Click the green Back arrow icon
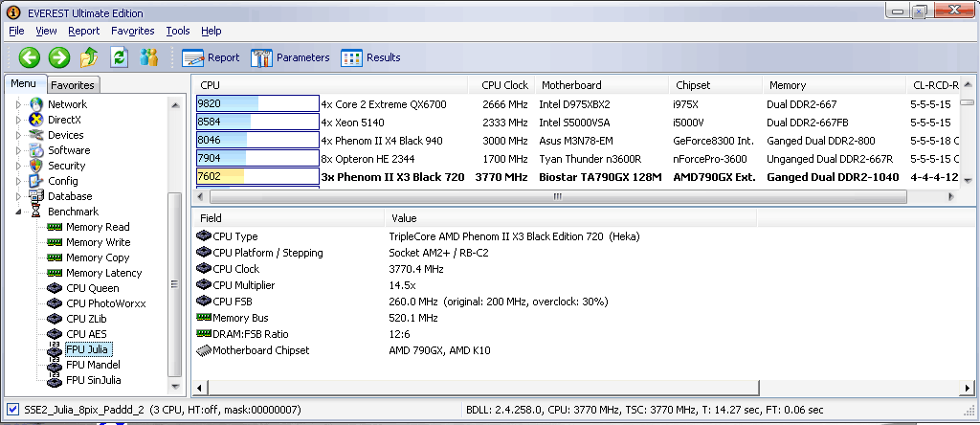 tap(29, 57)
